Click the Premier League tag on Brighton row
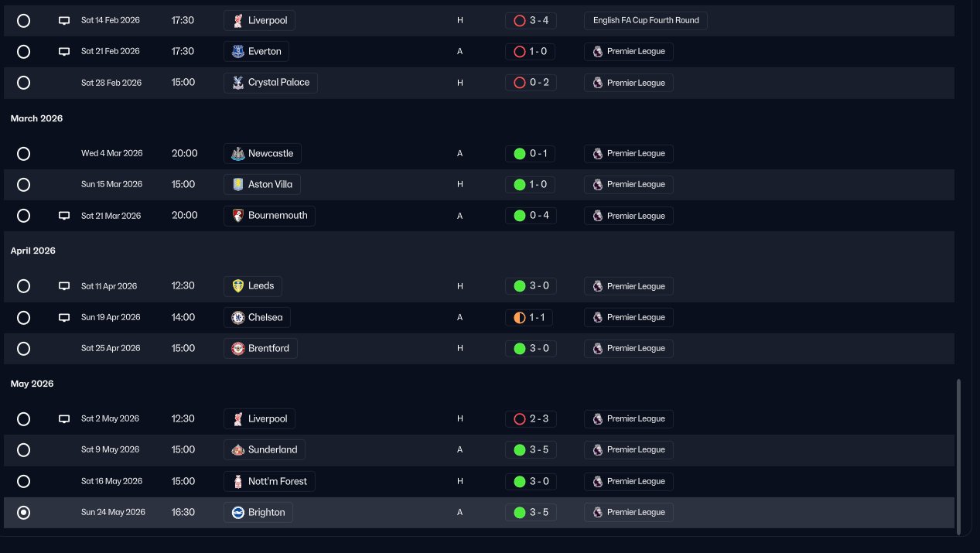This screenshot has height=553, width=980. (628, 512)
